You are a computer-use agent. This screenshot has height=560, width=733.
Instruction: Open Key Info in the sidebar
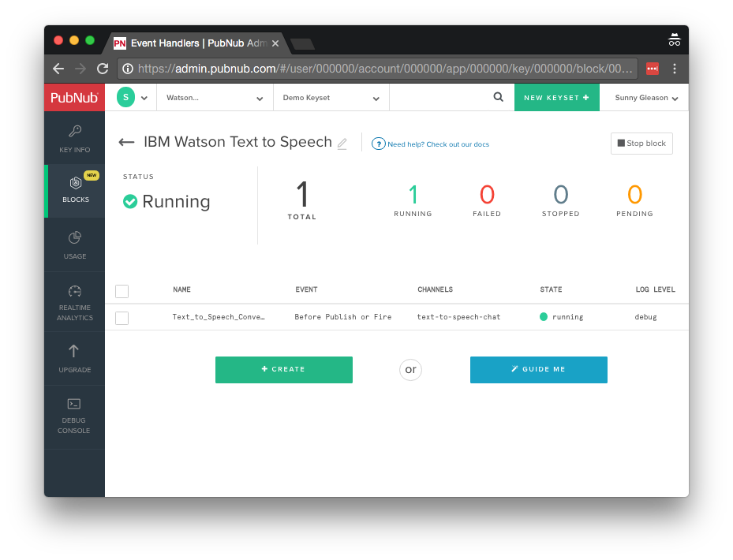[x=75, y=138]
